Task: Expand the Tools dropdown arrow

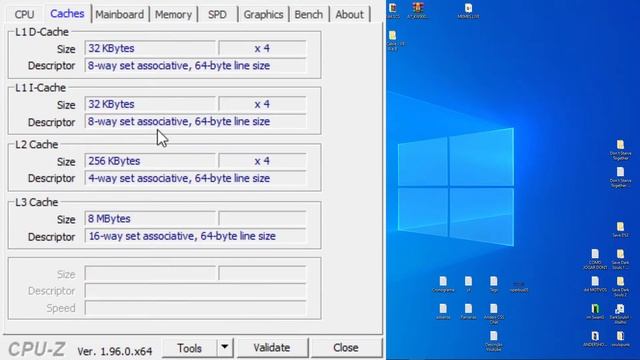Action: 224,348
